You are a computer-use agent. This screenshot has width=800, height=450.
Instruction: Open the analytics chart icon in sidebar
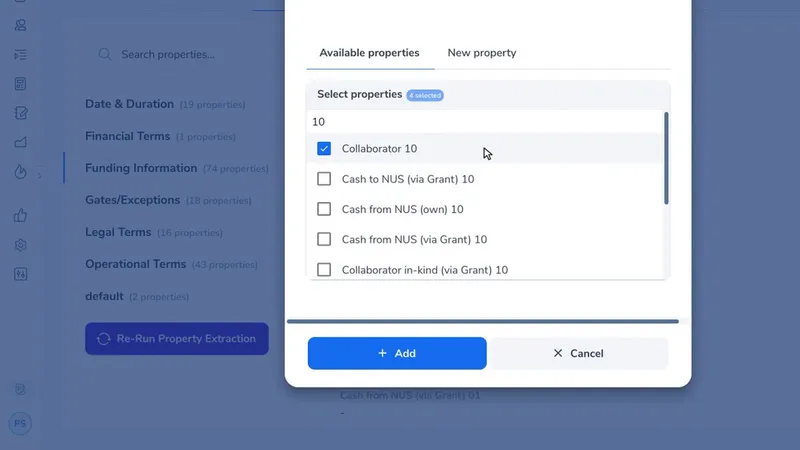tap(20, 142)
